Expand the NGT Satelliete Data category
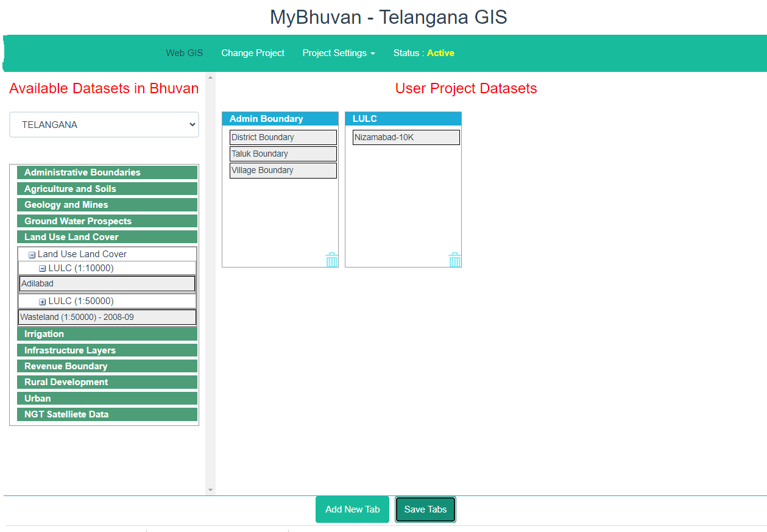Screen dimensions: 767x532 click(x=107, y=414)
